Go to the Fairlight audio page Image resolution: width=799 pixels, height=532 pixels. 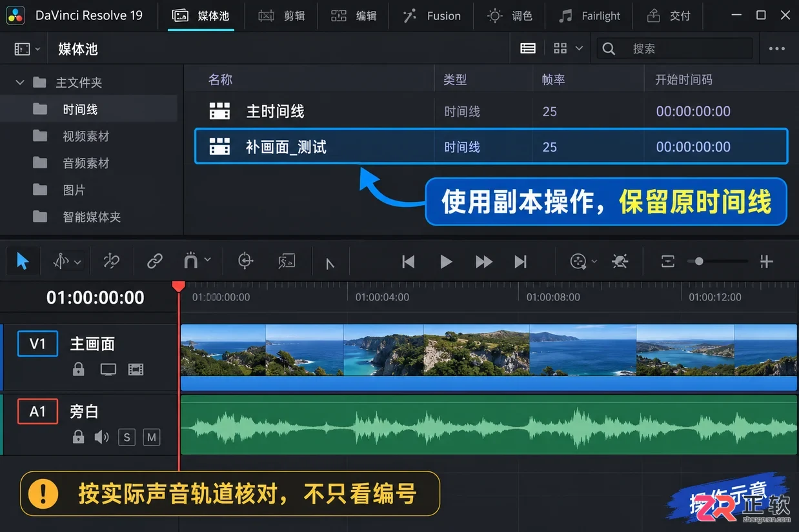pos(589,15)
